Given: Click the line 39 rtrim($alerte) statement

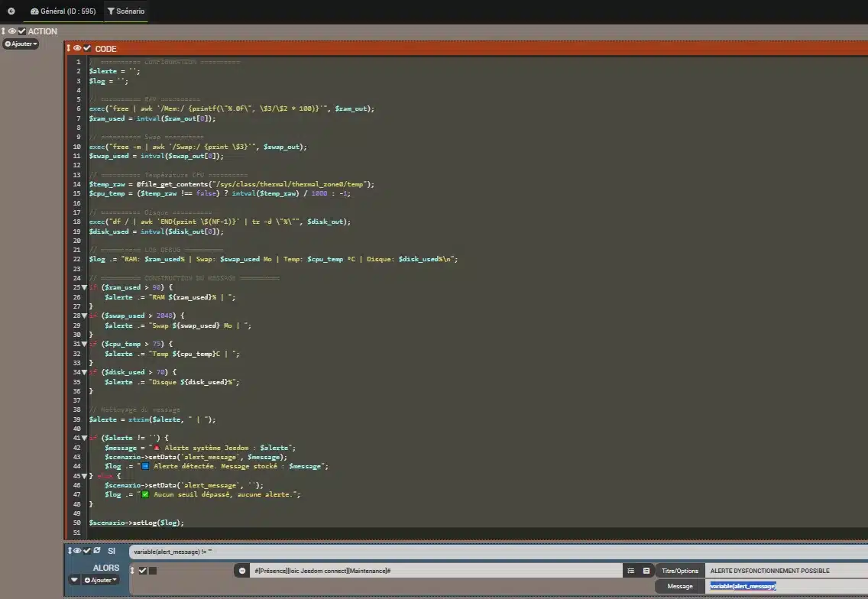Looking at the screenshot, I should click(152, 419).
